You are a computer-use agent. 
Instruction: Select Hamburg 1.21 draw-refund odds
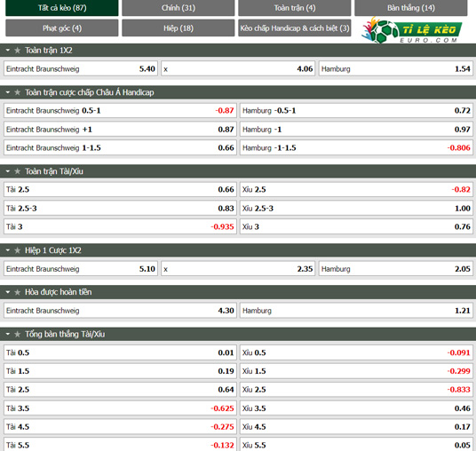(x=356, y=311)
